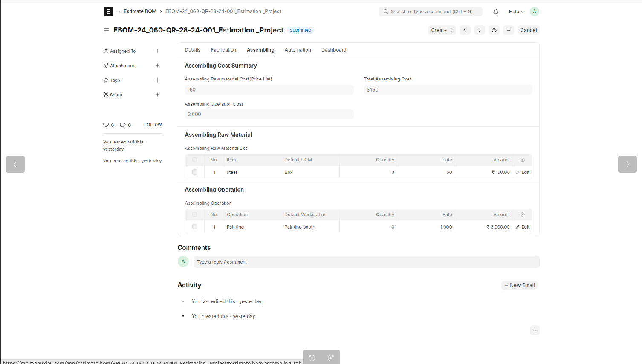Image resolution: width=642 pixels, height=364 pixels.
Task: Open raw material table settings gear
Action: pyautogui.click(x=523, y=160)
